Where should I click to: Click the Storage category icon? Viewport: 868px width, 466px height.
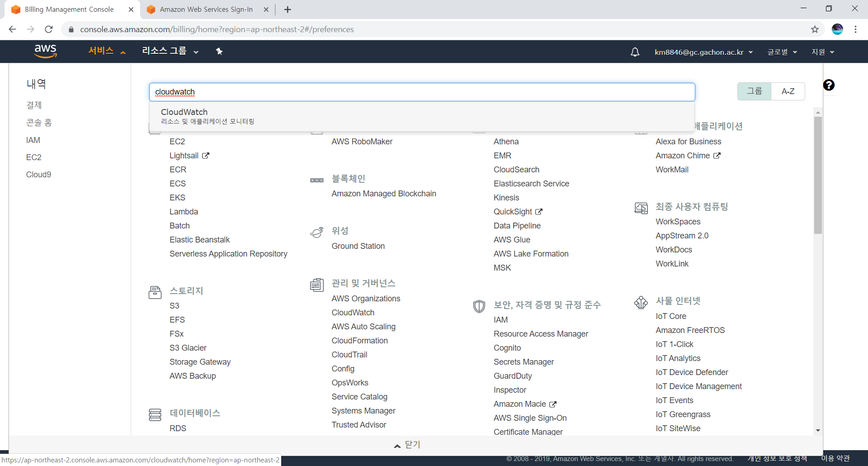pos(155,292)
